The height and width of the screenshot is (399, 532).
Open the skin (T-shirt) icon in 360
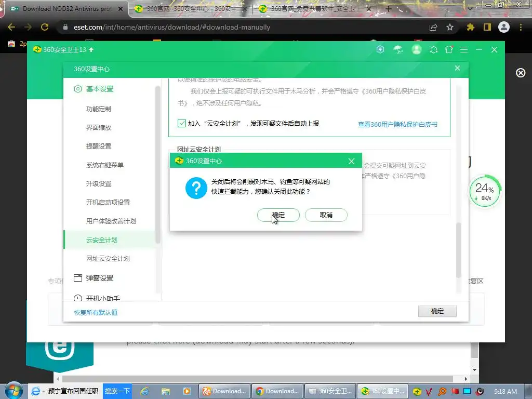(449, 50)
